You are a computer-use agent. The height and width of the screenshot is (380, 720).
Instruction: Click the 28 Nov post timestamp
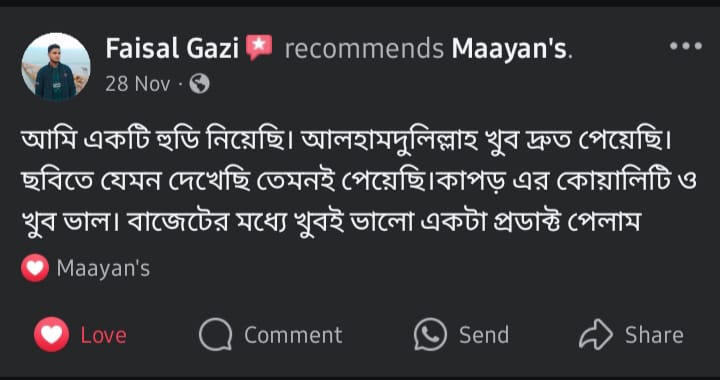pyautogui.click(x=138, y=84)
